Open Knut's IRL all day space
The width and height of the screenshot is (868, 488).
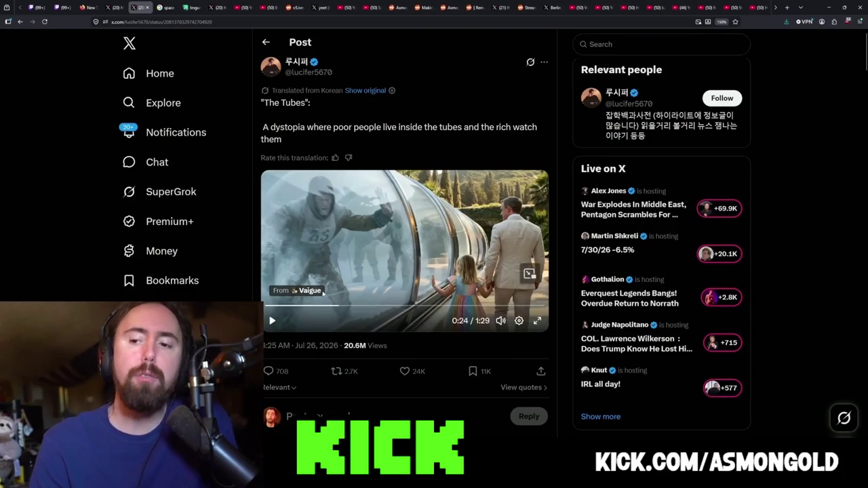click(x=601, y=384)
